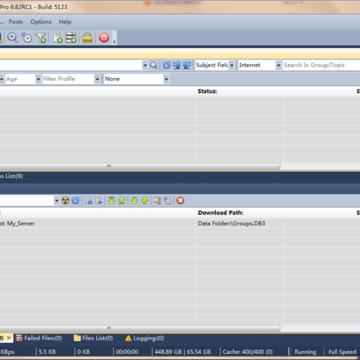Click the yellow radiation icon in download toolbar
Screen dimensions: 360x360
tap(65, 201)
